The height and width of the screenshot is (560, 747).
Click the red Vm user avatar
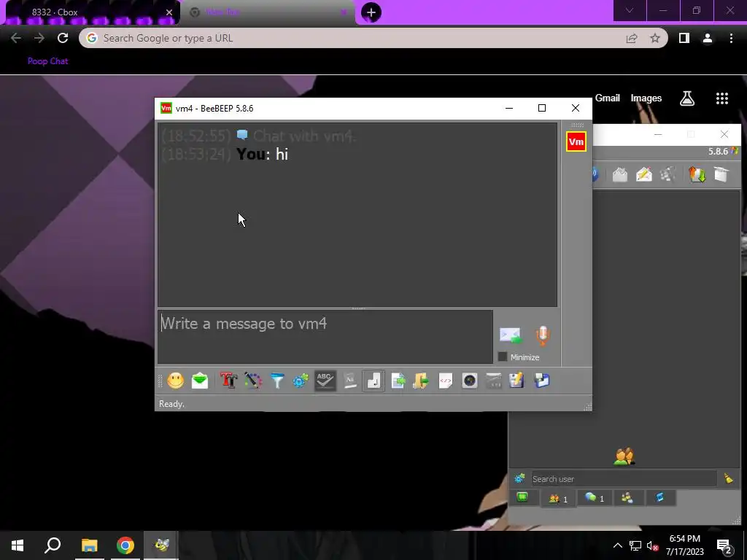coord(576,141)
